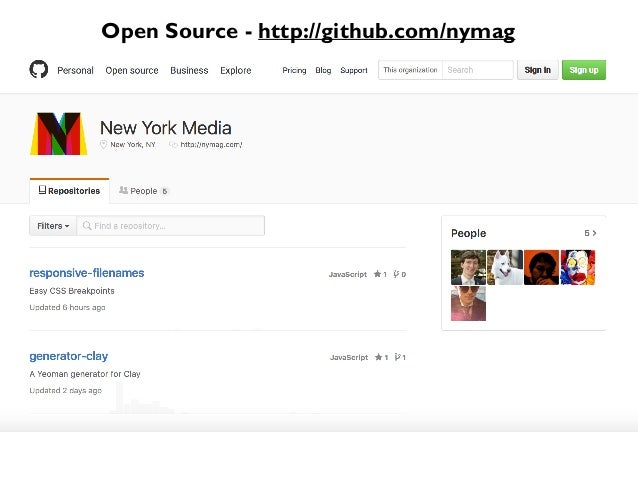This screenshot has width=638, height=479.
Task: Open the generator-clay repository
Action: coord(68,356)
